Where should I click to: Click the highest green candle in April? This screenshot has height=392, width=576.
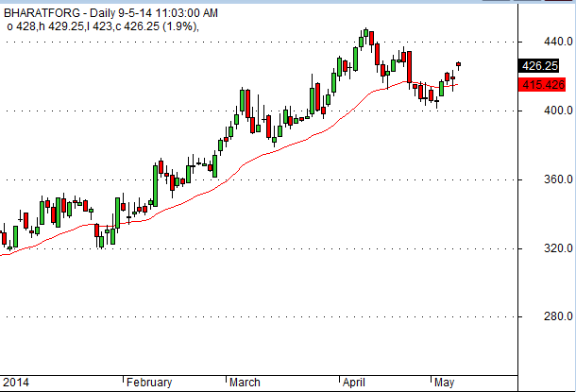(x=364, y=36)
